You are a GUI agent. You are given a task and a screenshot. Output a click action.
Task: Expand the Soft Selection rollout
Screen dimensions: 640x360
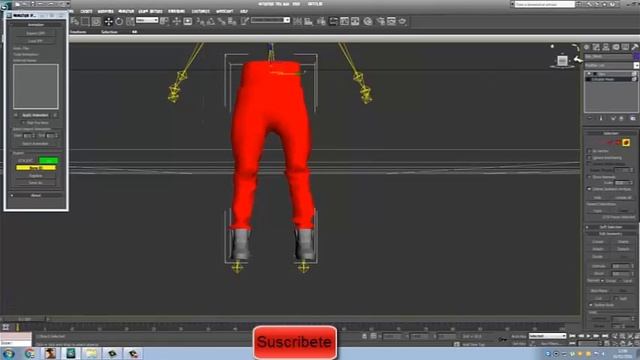(611, 227)
